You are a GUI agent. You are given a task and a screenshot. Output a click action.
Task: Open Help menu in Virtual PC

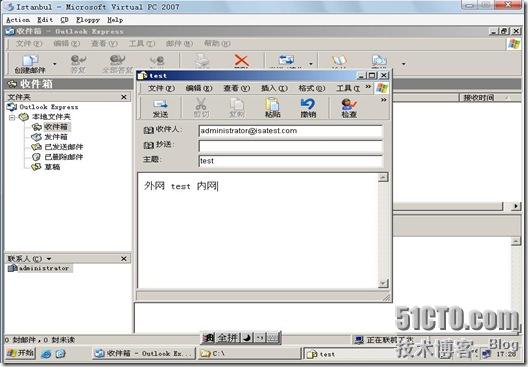pyautogui.click(x=115, y=20)
